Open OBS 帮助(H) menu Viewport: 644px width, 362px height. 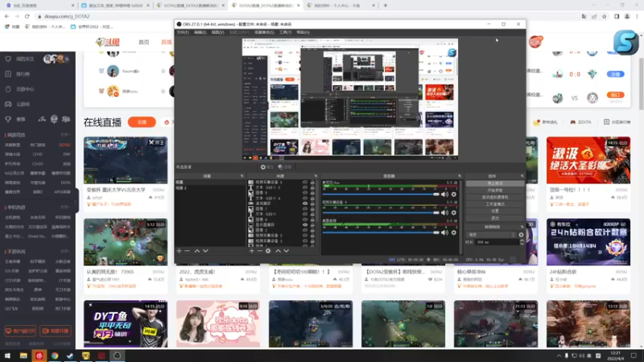tap(303, 32)
